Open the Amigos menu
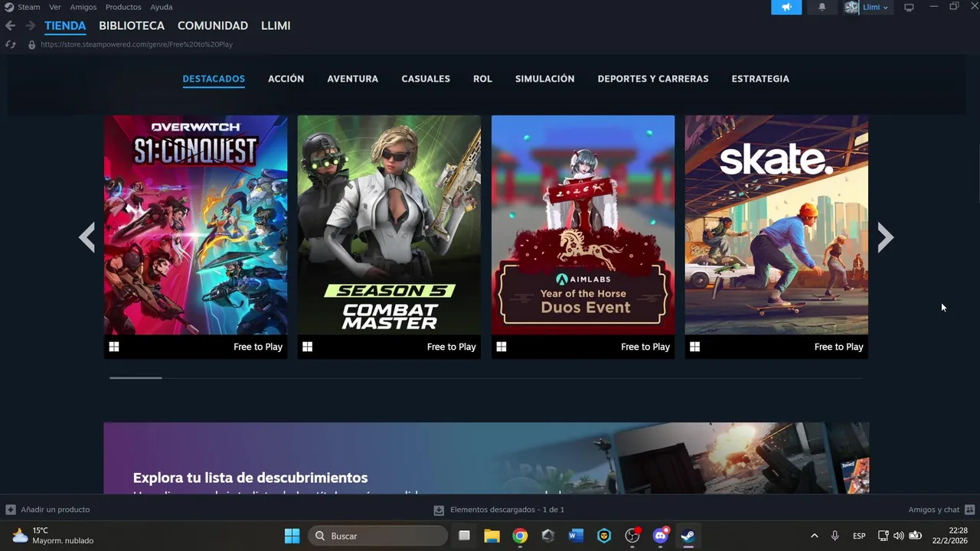 click(83, 7)
